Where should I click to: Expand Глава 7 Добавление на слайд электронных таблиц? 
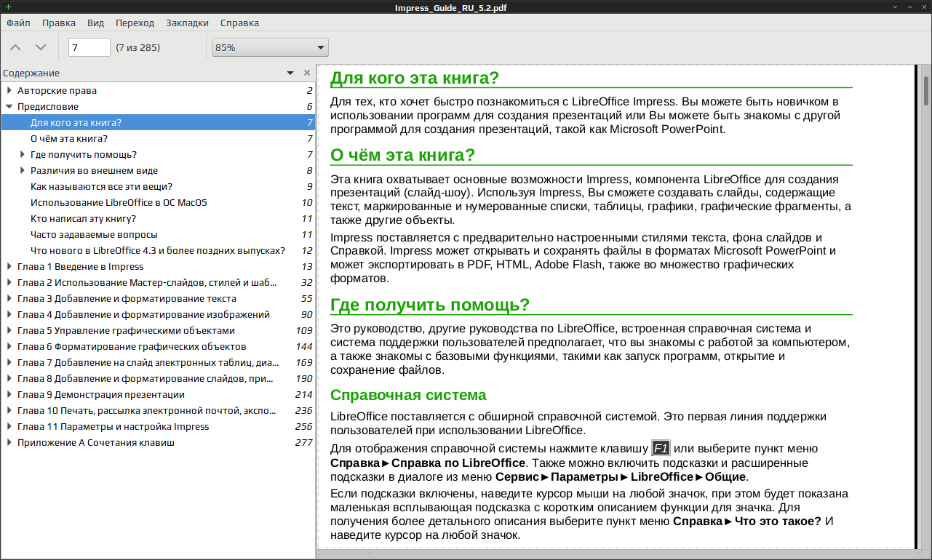(x=9, y=362)
